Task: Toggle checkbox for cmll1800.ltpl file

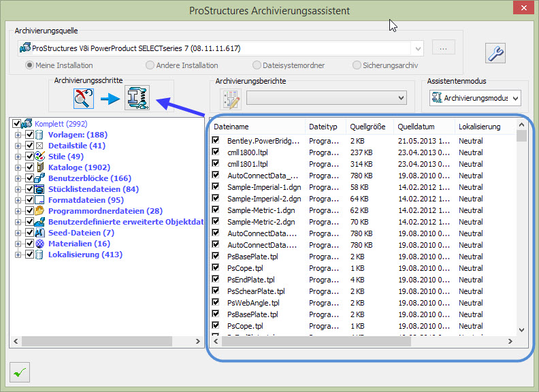Action: point(216,152)
